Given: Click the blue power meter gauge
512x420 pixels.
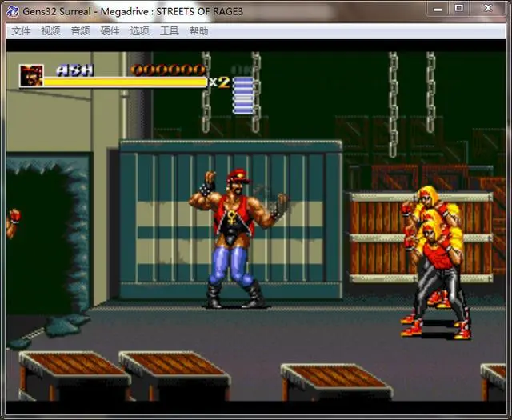Looking at the screenshot, I should (x=243, y=95).
